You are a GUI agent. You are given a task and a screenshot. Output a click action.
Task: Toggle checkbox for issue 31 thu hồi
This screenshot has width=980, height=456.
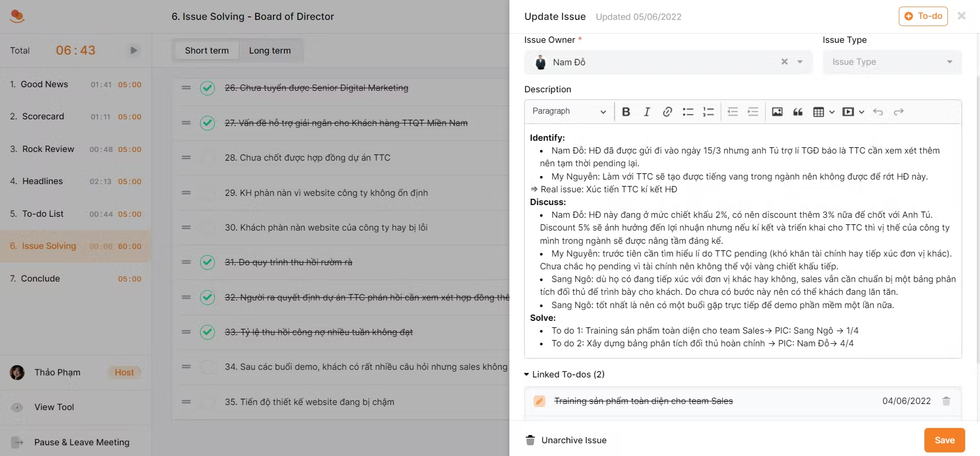click(x=207, y=262)
